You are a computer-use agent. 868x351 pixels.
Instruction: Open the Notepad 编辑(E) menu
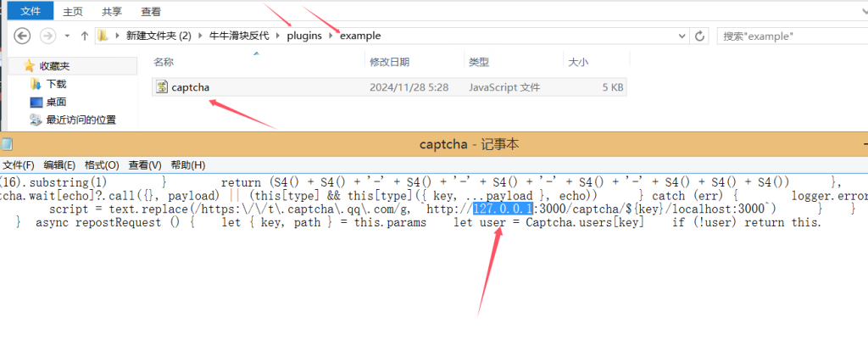pos(60,164)
